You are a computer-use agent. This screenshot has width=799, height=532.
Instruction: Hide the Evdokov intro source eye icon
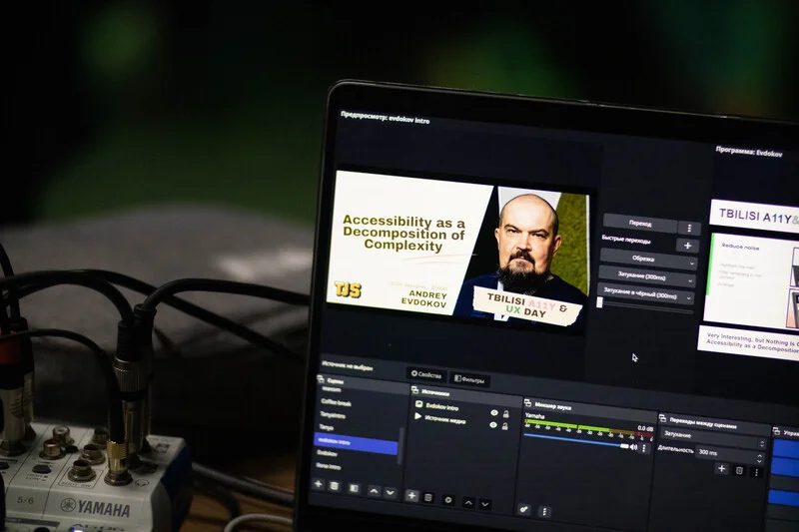pyautogui.click(x=493, y=413)
